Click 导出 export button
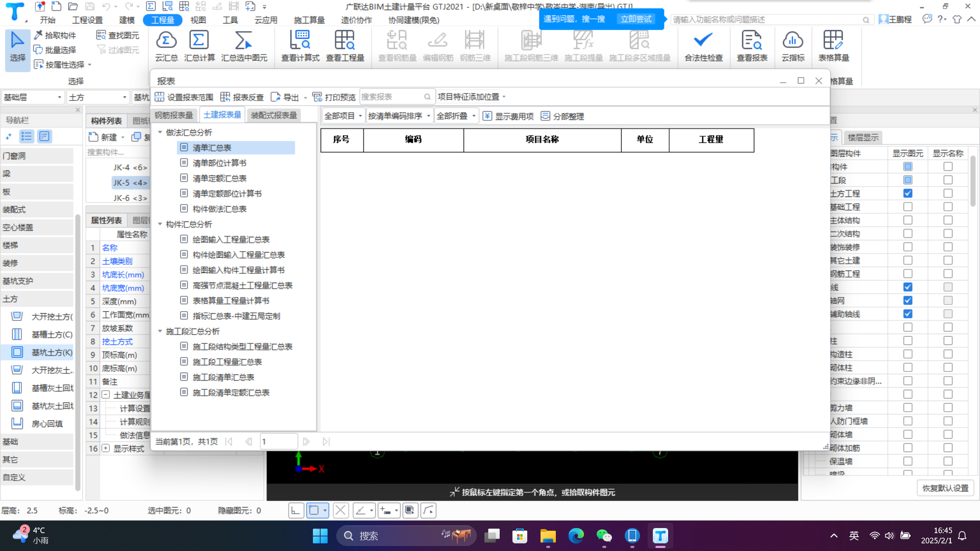The height and width of the screenshot is (551, 980). click(x=286, y=97)
